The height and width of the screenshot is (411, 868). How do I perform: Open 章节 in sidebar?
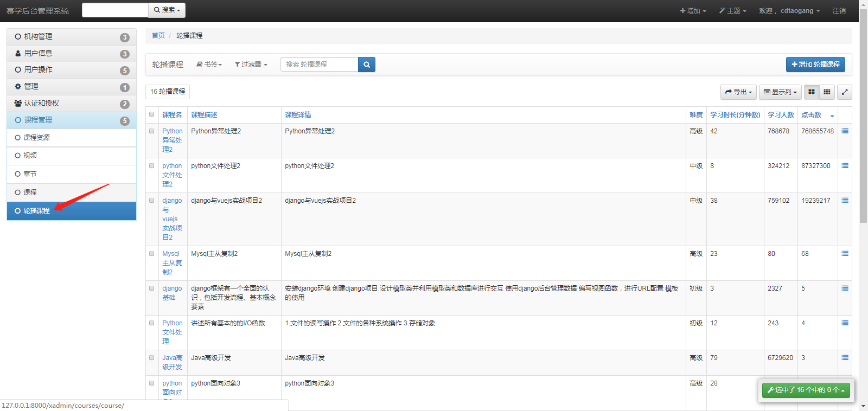(72, 174)
